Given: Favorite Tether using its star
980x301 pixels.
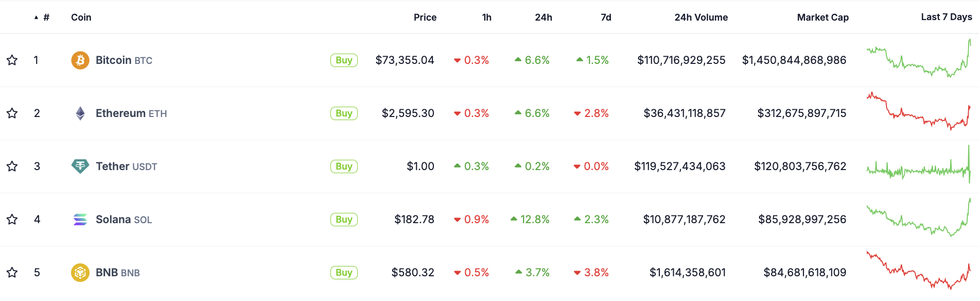Looking at the screenshot, I should coord(11,166).
